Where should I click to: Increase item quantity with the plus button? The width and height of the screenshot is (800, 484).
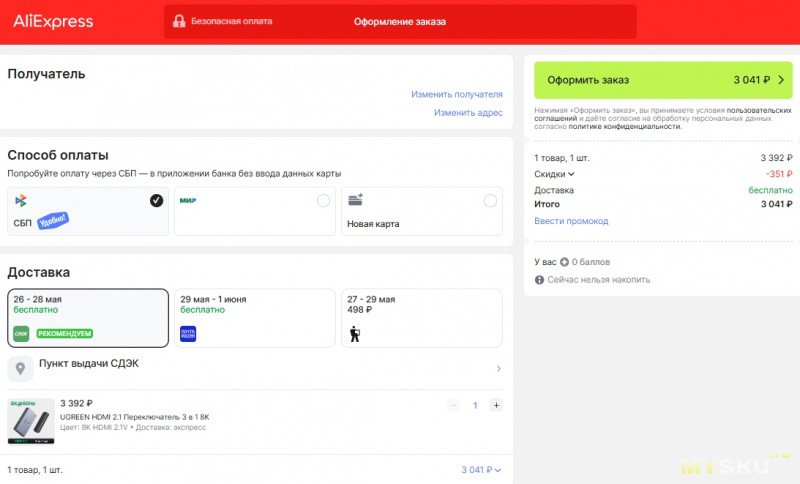(496, 405)
